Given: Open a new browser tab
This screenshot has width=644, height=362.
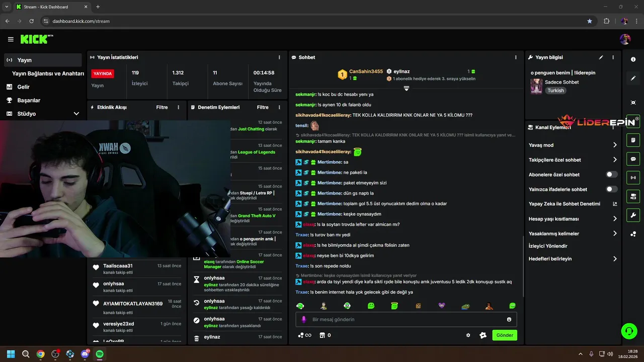Looking at the screenshot, I should pyautogui.click(x=98, y=7).
